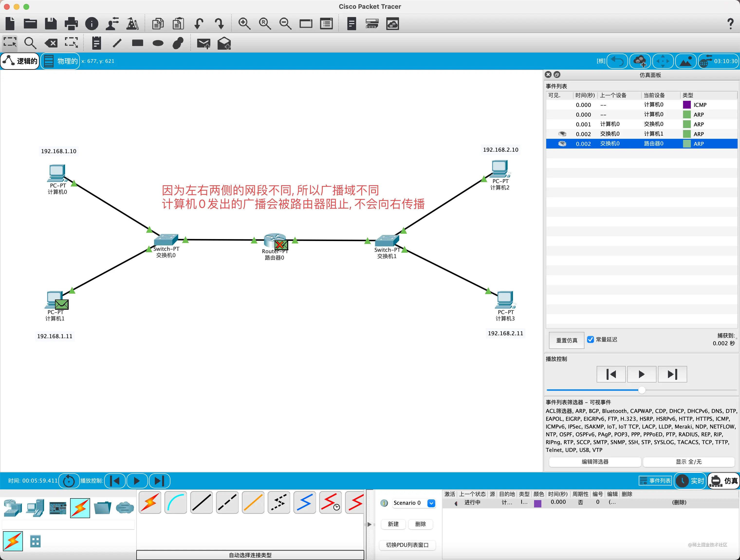Viewport: 740px width, 560px height.
Task: Click the Paste clipboard icon
Action: pyautogui.click(x=178, y=24)
